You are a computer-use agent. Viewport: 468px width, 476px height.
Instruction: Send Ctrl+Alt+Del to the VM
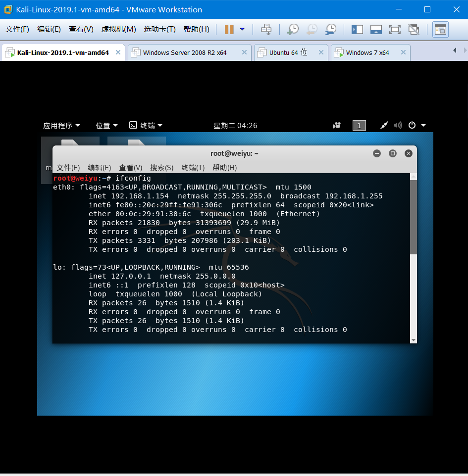click(x=266, y=30)
